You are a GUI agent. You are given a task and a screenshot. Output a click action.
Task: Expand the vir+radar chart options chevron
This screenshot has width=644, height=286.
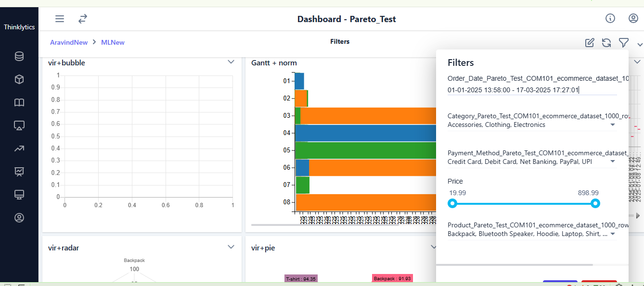point(231,247)
